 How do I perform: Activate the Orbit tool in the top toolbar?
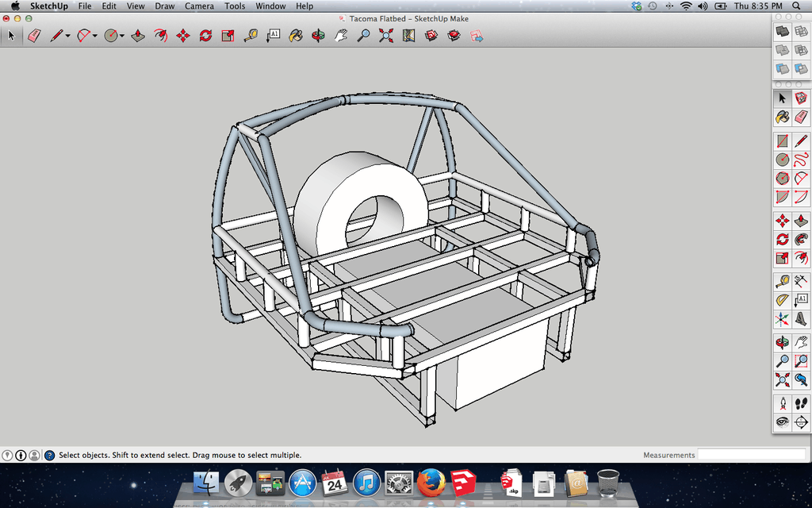tap(318, 36)
